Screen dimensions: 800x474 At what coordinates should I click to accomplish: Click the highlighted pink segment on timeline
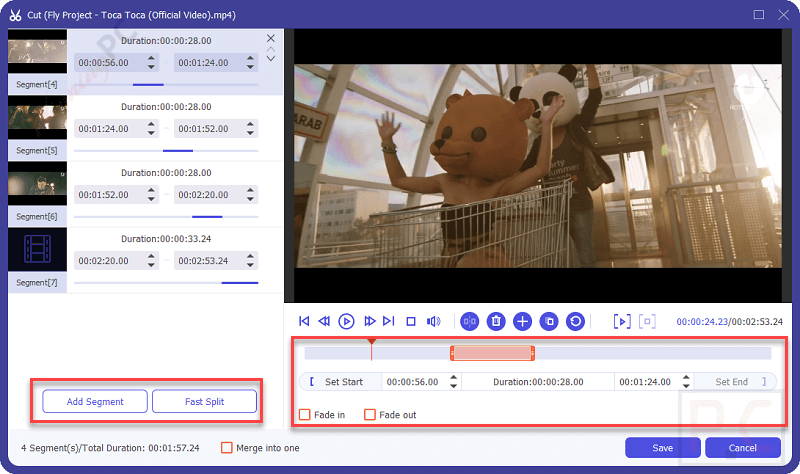click(492, 353)
